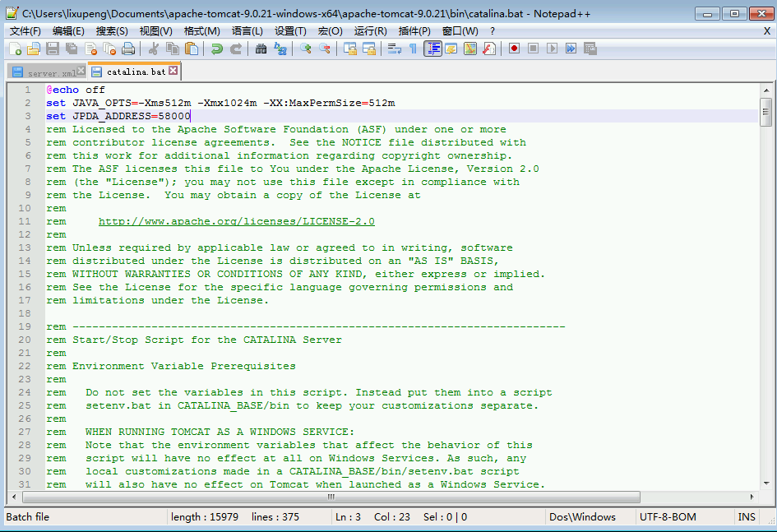Toggle the Function List panel icon
This screenshot has width=777, height=532.
489,49
